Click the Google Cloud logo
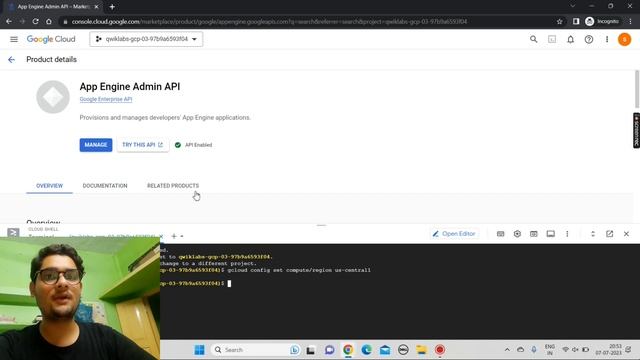Image resolution: width=640 pixels, height=360 pixels. pos(51,39)
